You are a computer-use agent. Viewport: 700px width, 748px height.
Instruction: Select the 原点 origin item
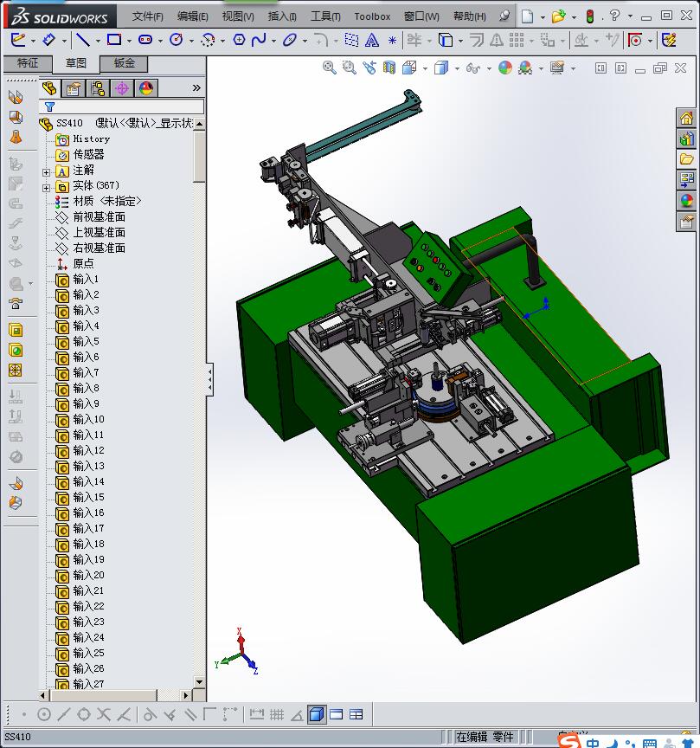[x=83, y=263]
